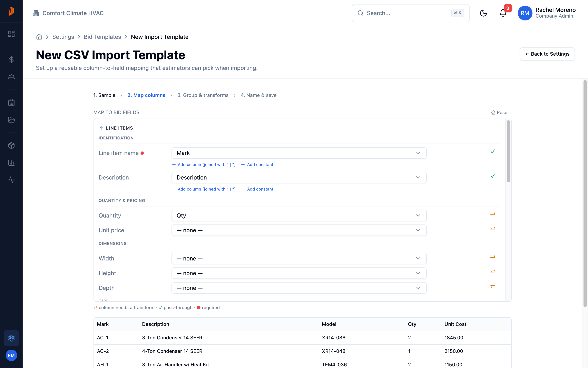Open the Depth dropdown
Viewport: 588px width, 368px height.
(x=299, y=288)
